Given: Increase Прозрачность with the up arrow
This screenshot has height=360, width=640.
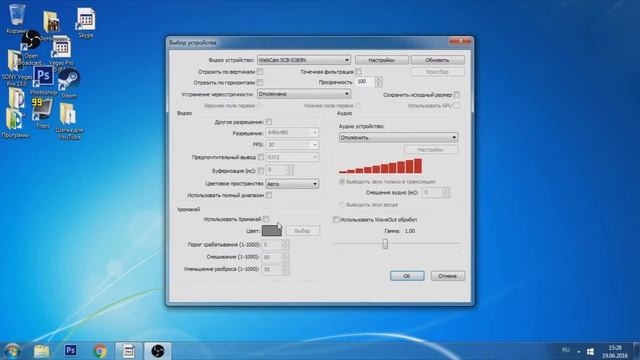Looking at the screenshot, I should 378,80.
